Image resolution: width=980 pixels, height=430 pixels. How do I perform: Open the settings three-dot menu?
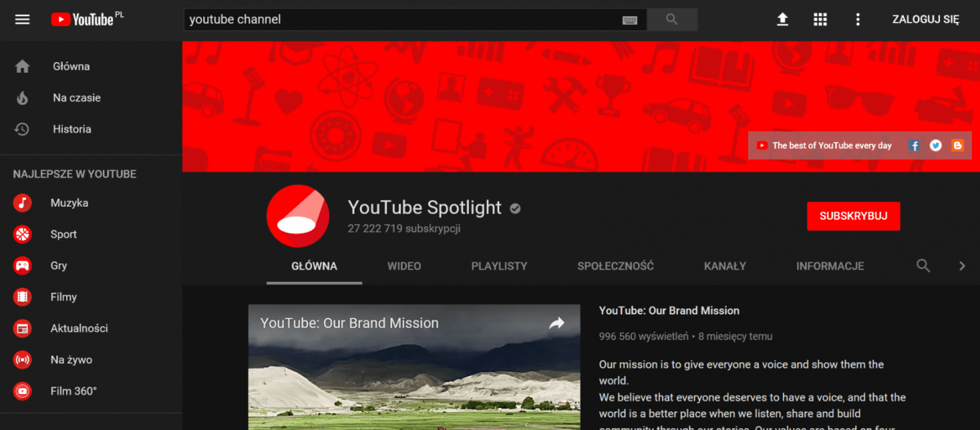pyautogui.click(x=857, y=20)
